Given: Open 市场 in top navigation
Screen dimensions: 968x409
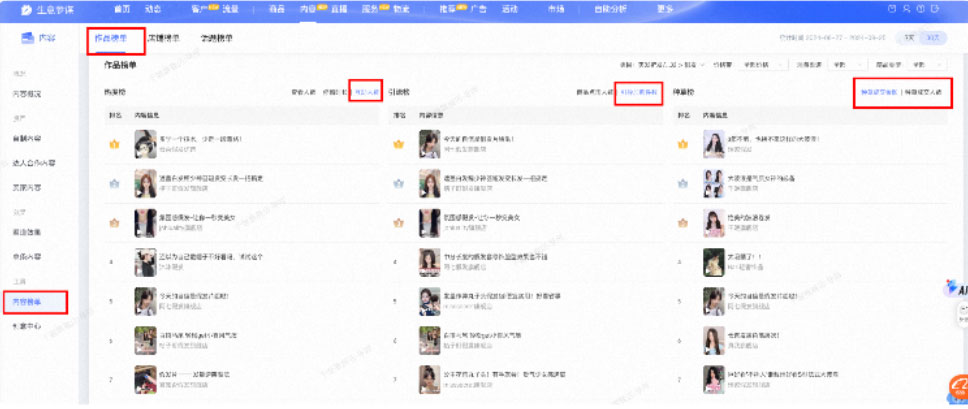Looking at the screenshot, I should 556,9.
